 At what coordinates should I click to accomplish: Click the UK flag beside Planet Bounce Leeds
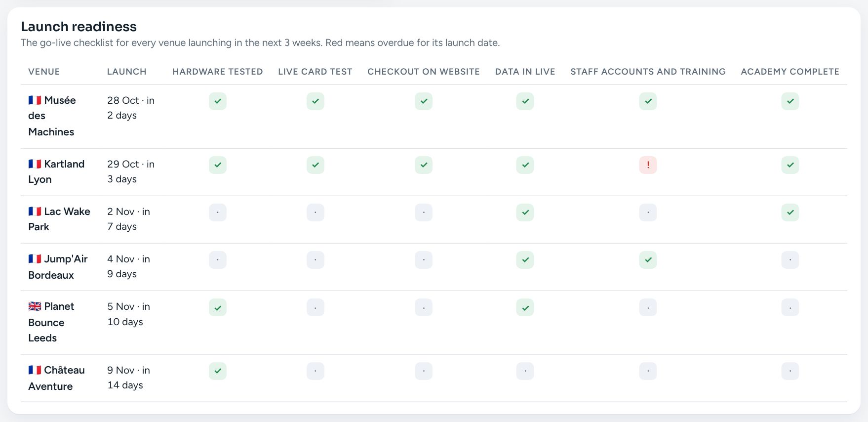click(35, 306)
